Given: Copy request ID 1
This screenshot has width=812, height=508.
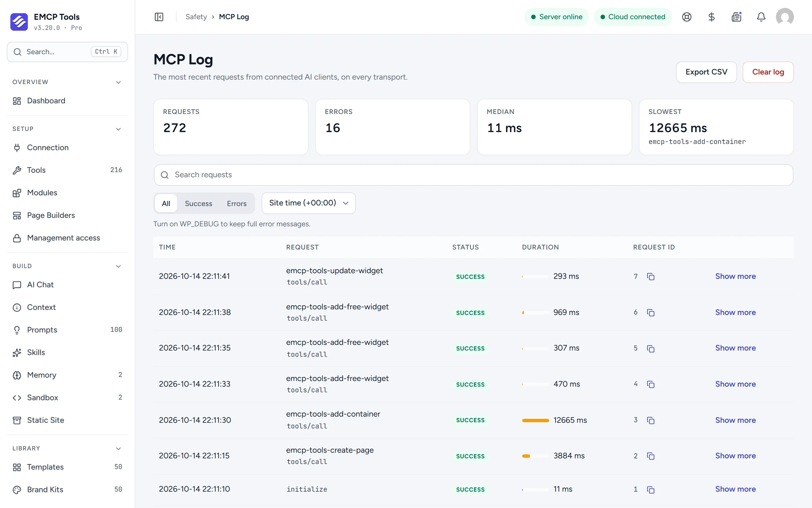Looking at the screenshot, I should point(651,490).
